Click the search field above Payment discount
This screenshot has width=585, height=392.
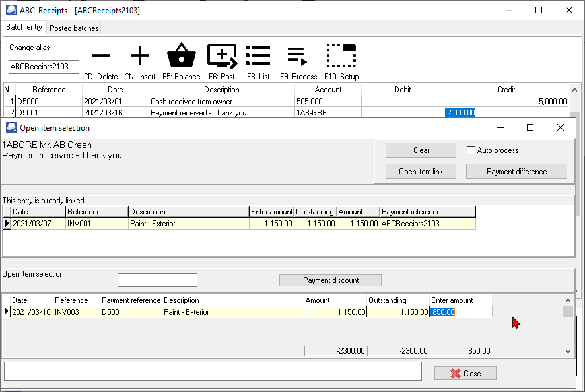[x=157, y=280]
